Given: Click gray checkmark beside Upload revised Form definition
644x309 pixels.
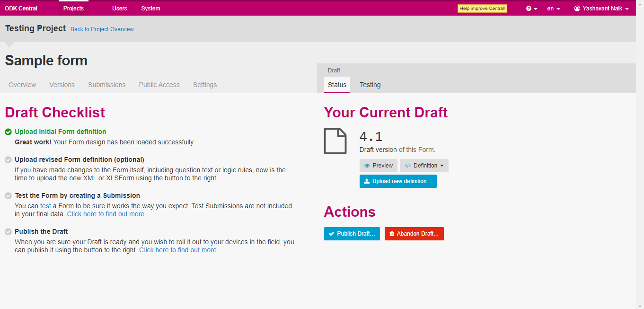Looking at the screenshot, I should point(8,160).
